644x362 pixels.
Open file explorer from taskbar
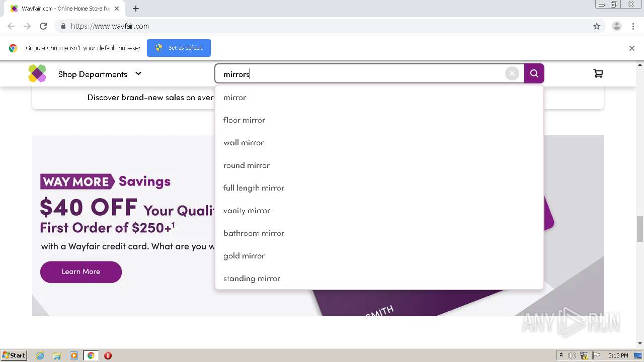(x=57, y=355)
